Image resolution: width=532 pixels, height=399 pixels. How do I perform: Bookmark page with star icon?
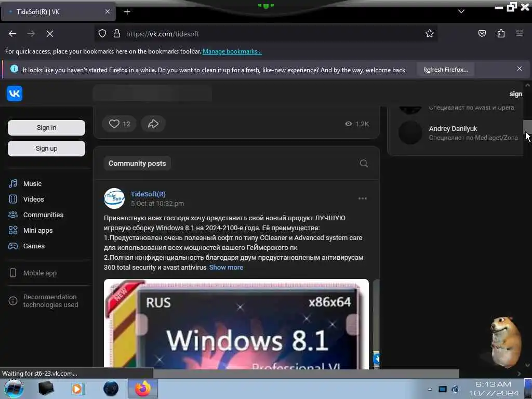tap(430, 33)
